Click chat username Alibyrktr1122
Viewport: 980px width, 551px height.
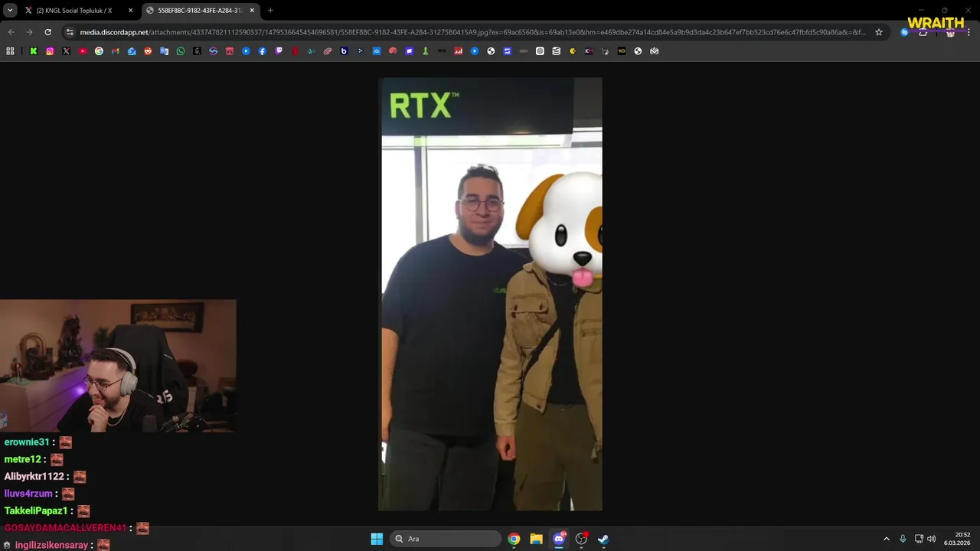34,477
